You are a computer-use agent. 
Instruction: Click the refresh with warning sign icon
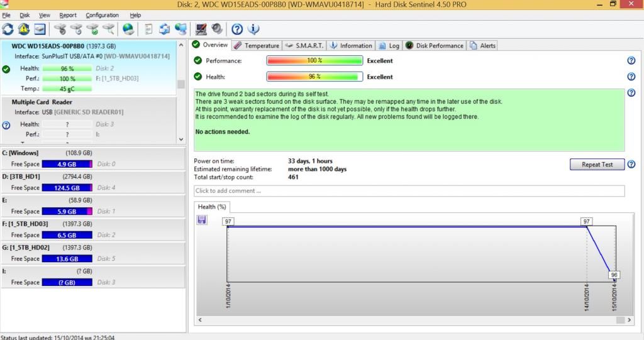(x=24, y=29)
